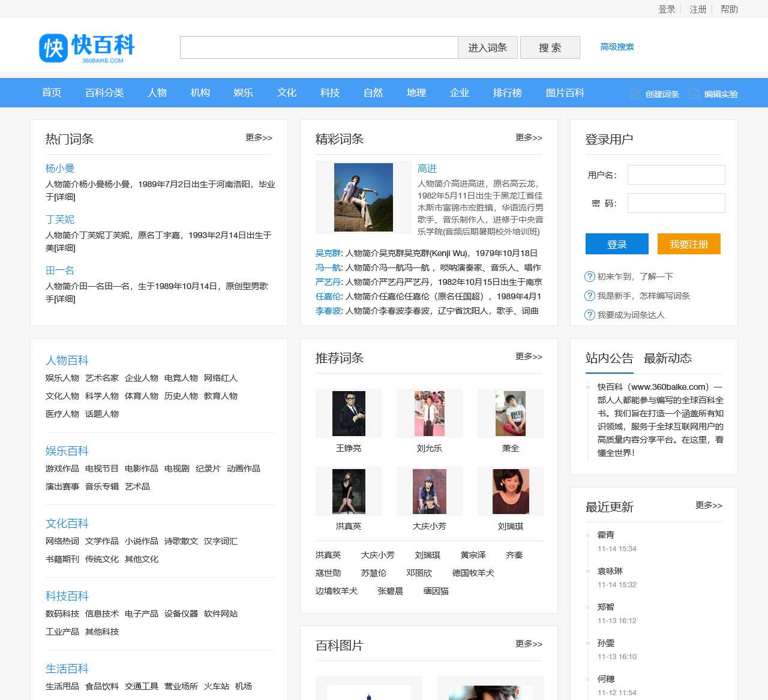This screenshot has height=700, width=768.
Task: Open the 李春波 entry link
Action: pyautogui.click(x=328, y=311)
